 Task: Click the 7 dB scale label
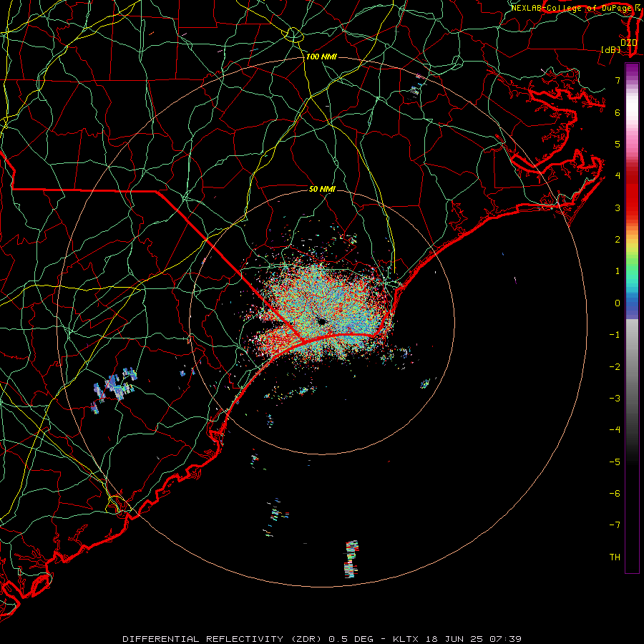click(x=618, y=80)
